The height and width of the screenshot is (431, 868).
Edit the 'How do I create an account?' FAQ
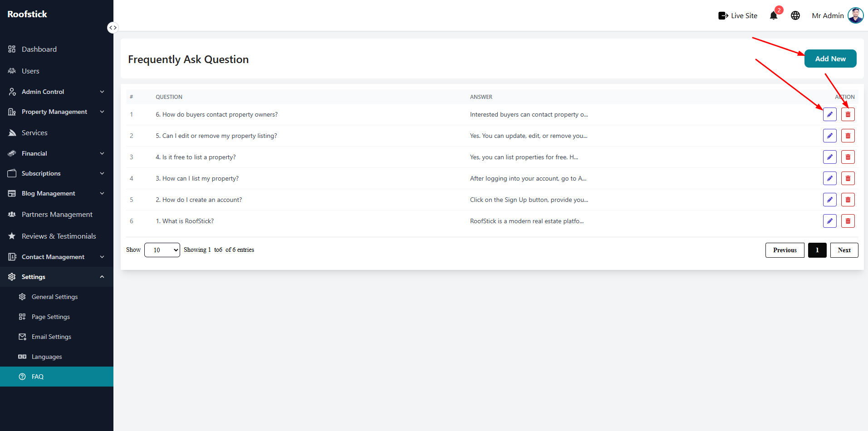tap(829, 200)
